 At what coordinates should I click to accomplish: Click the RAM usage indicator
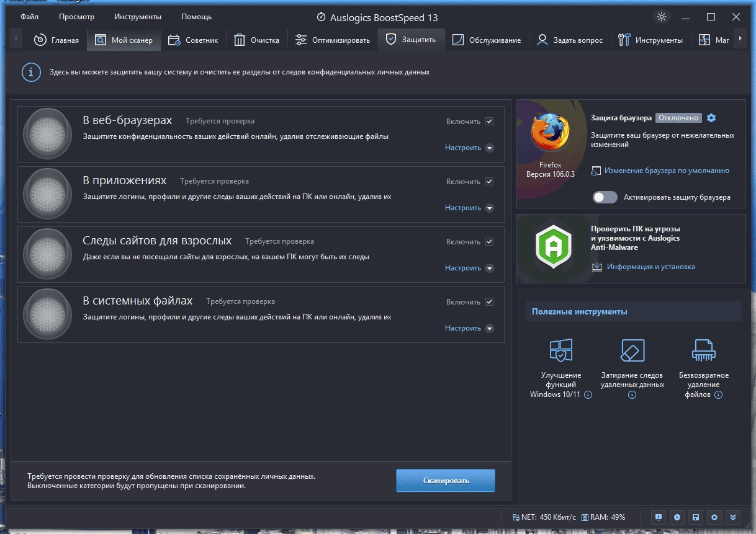[603, 517]
